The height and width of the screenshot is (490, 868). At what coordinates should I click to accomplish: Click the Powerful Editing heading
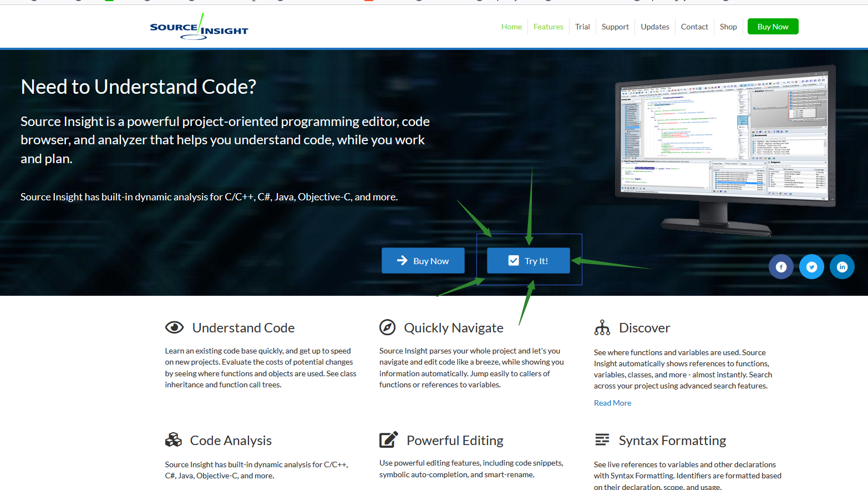(455, 441)
